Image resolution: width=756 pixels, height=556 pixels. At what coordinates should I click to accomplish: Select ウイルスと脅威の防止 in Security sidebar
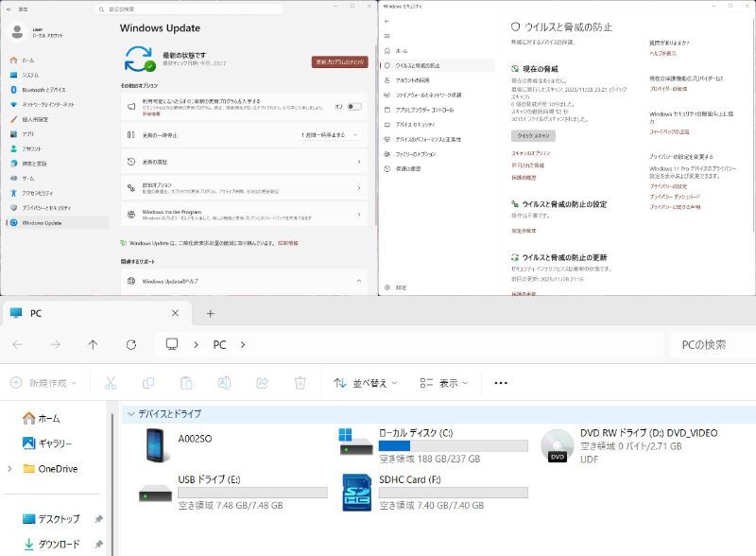pyautogui.click(x=438, y=65)
